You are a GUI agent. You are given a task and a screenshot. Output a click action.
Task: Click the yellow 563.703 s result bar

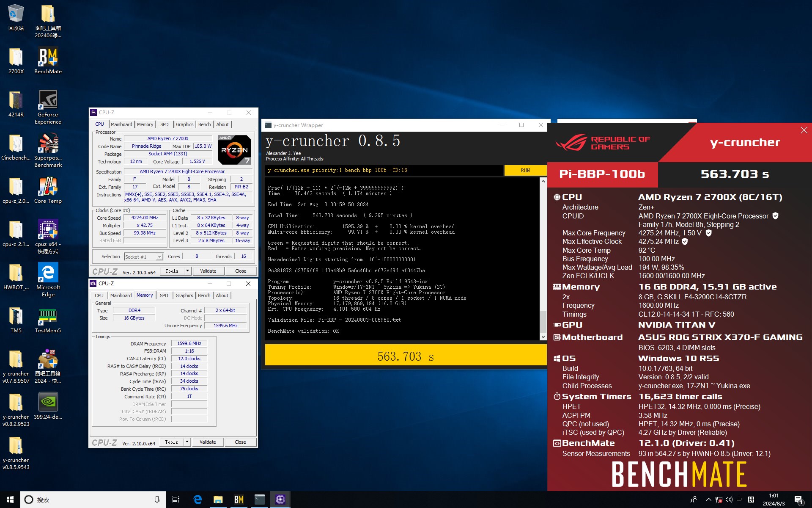click(406, 355)
